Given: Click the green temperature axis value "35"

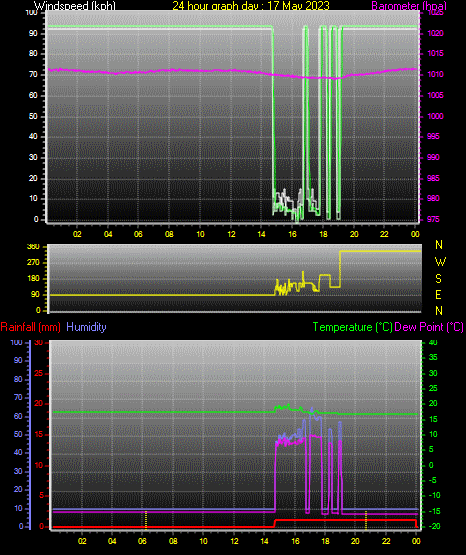Looking at the screenshot, I should click(433, 357).
